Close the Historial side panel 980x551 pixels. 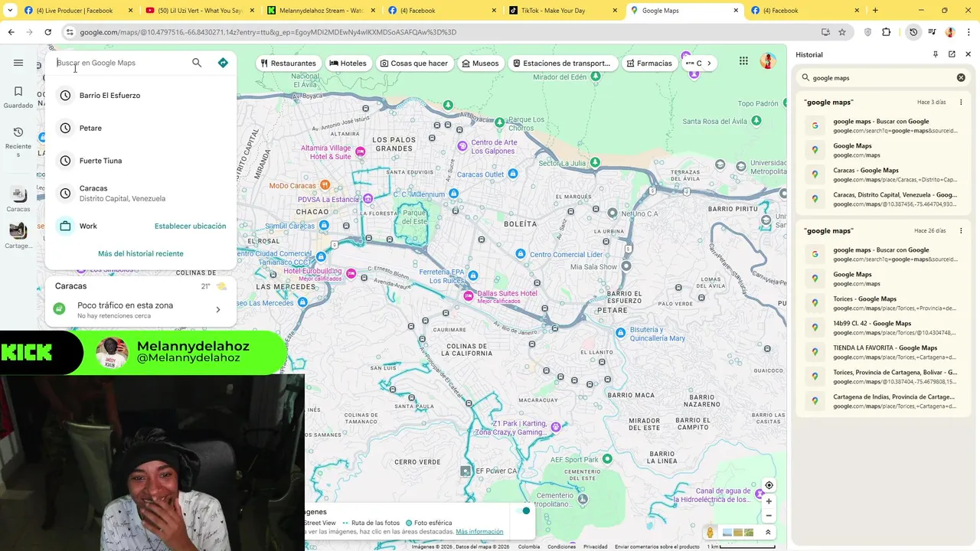pos(968,54)
